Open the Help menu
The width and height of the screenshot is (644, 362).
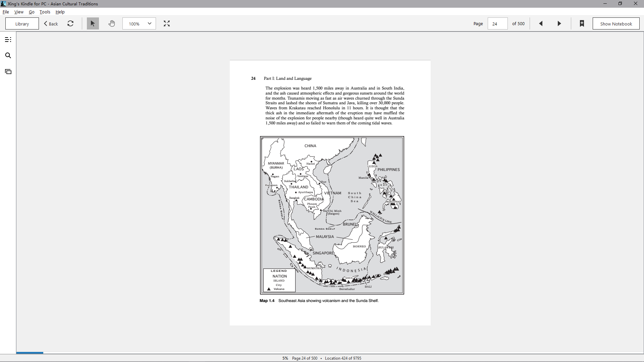click(x=60, y=12)
